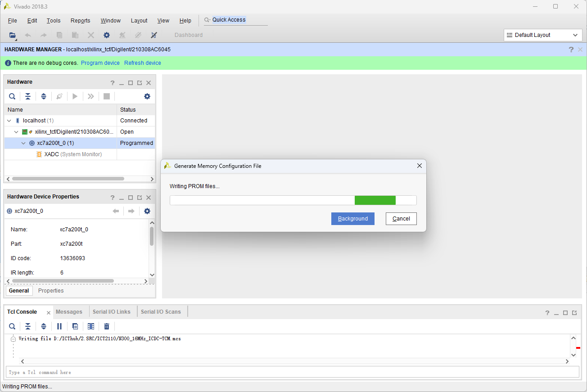Open Hardware Device Properties settings gear
The height and width of the screenshot is (392, 587).
[147, 211]
